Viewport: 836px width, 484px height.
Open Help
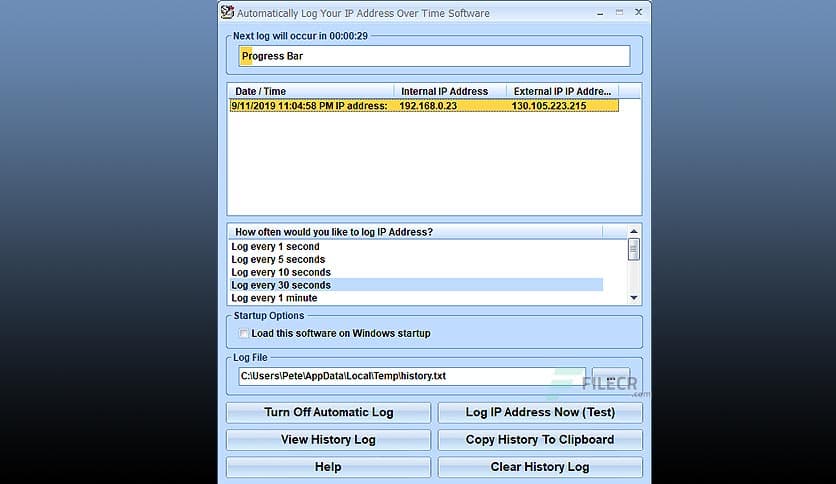click(x=328, y=466)
